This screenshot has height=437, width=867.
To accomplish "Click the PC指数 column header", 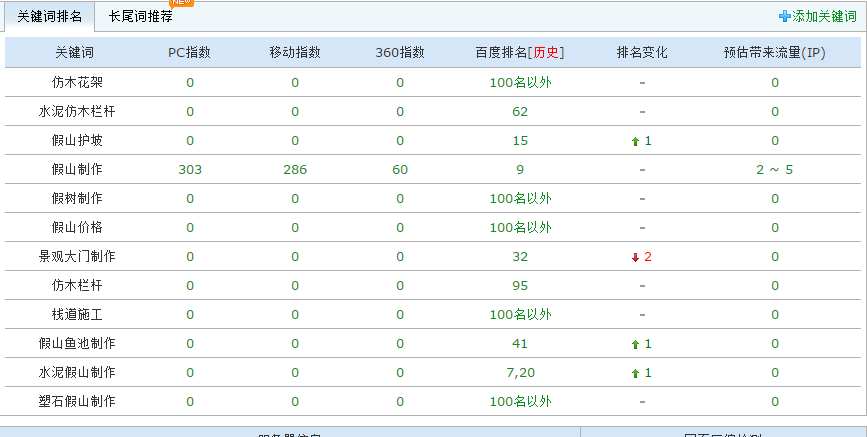I will pos(189,53).
